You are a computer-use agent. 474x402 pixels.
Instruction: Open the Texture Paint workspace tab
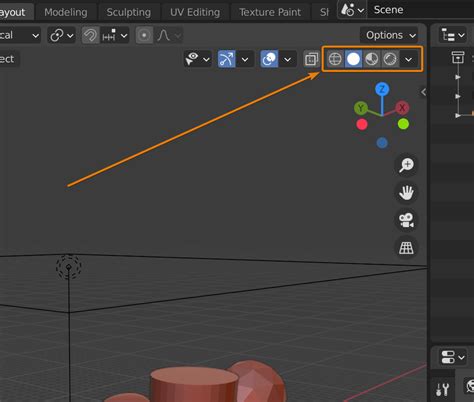270,12
